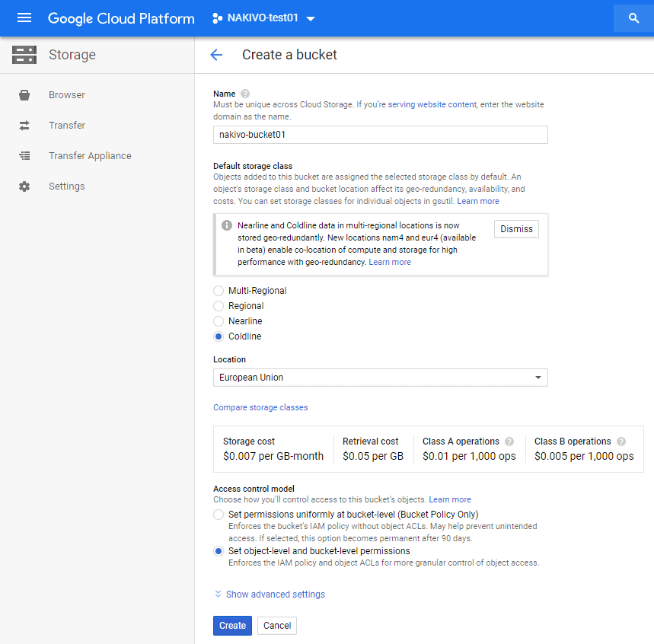Choose the Nearline storage class option
The image size is (654, 644).
pyautogui.click(x=219, y=321)
